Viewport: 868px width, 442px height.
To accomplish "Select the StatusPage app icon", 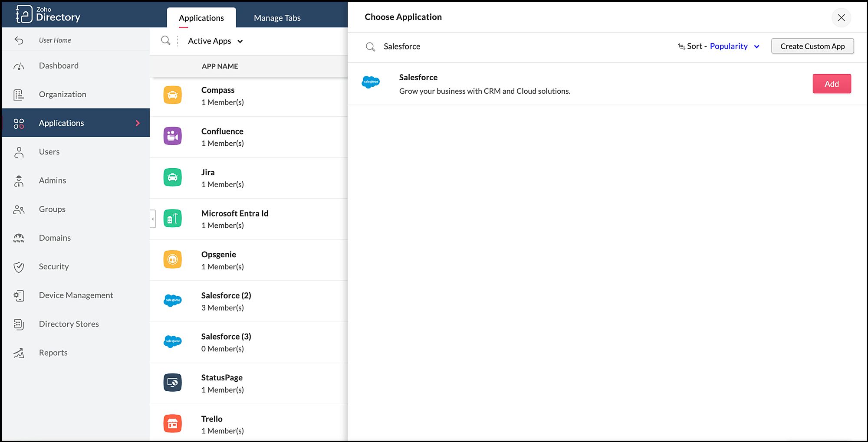I will coord(172,383).
